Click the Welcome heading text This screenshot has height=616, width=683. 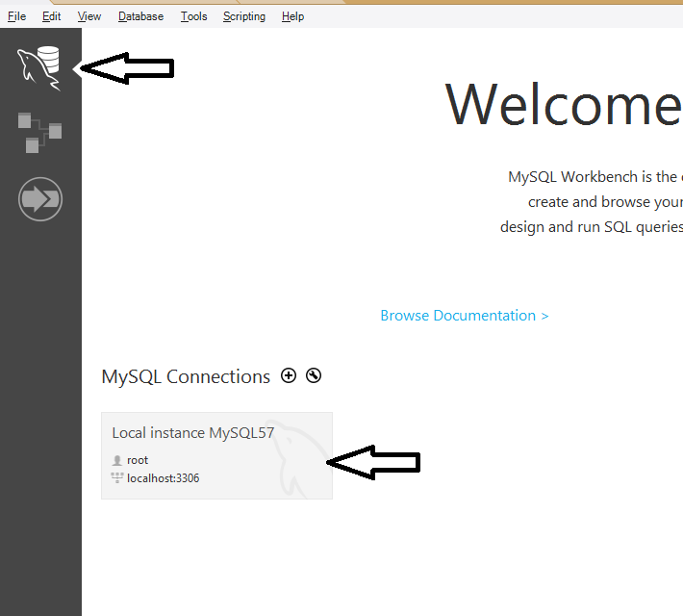point(563,104)
